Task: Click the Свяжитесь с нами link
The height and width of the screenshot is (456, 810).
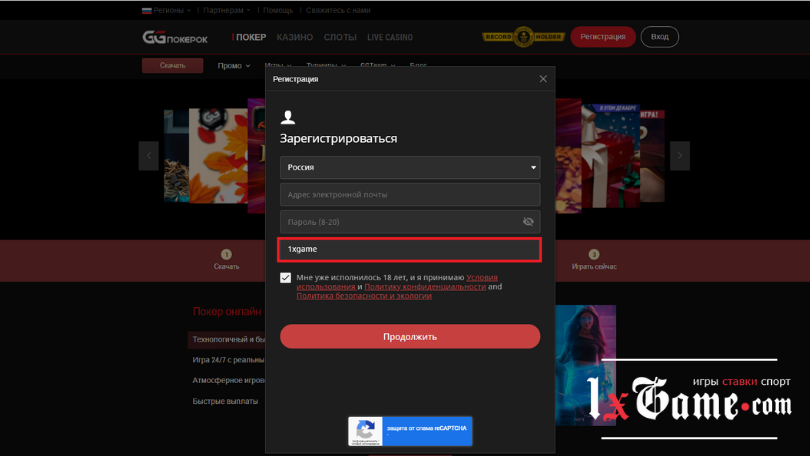Action: (x=338, y=10)
